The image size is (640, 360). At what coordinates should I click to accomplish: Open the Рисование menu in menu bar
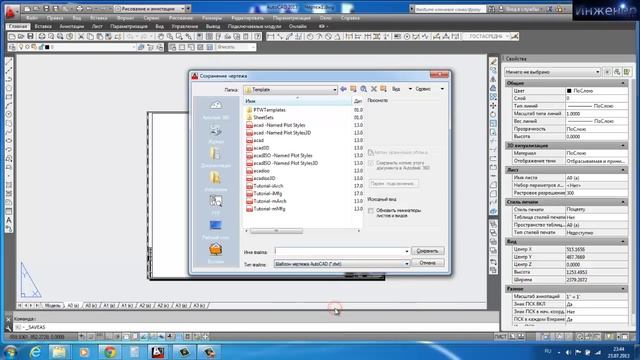(181, 18)
